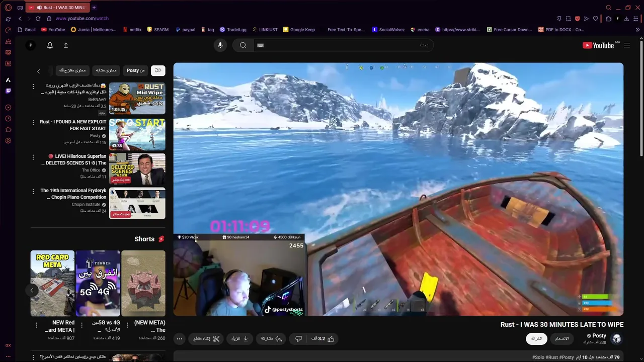Open options for (NEW META) The short
Screen dimensions: 644x362
click(x=127, y=325)
